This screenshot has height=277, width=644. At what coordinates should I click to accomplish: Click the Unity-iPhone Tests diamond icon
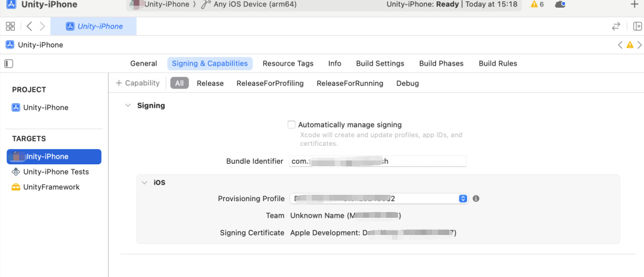coord(16,172)
